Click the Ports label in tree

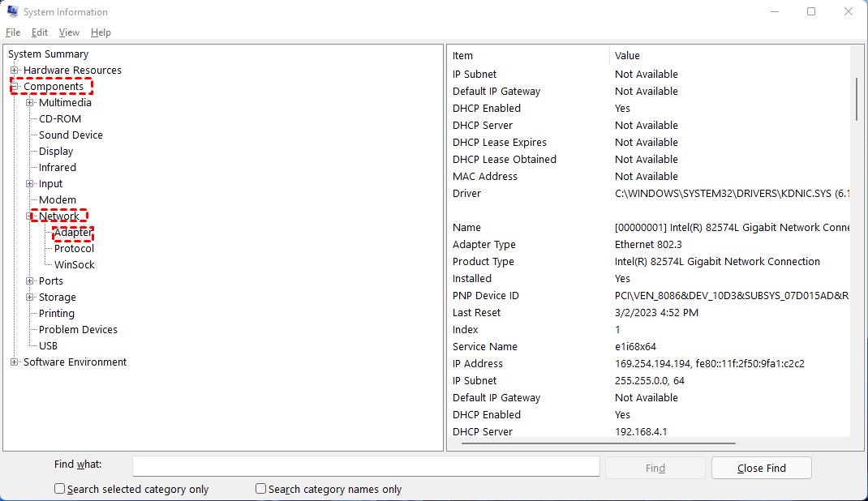point(51,281)
